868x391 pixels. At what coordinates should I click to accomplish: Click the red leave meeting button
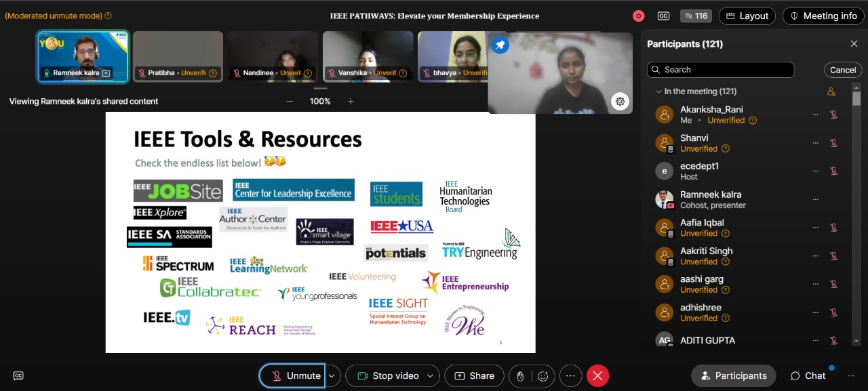click(x=597, y=376)
